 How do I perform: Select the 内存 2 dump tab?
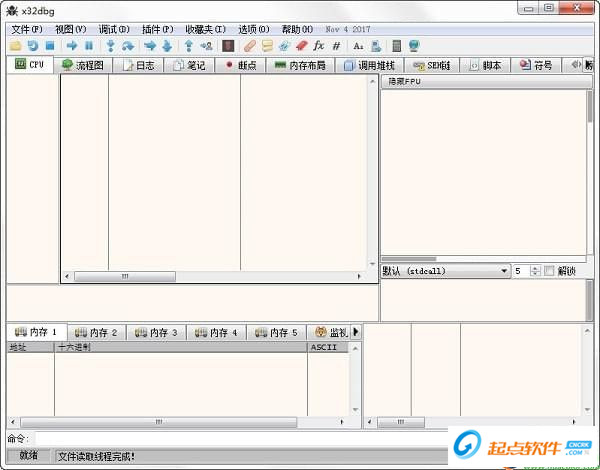tap(97, 333)
